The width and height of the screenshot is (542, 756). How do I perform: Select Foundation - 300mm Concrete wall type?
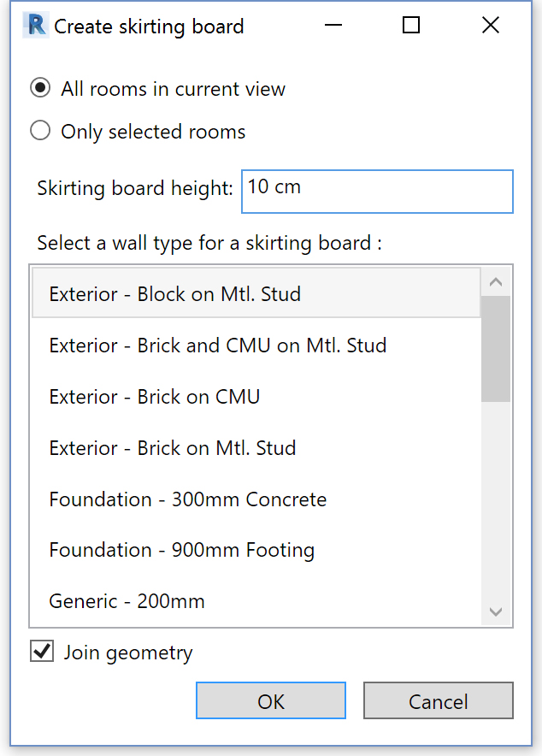tap(256, 499)
